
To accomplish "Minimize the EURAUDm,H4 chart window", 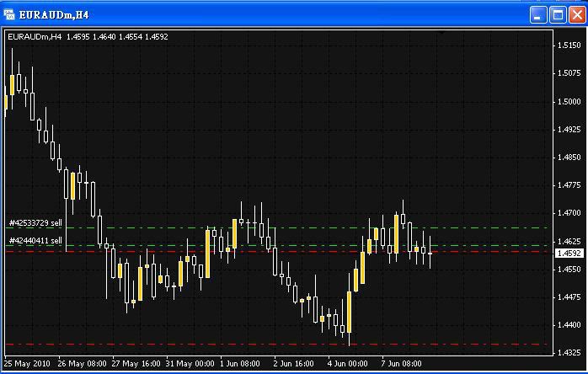I will [x=537, y=15].
